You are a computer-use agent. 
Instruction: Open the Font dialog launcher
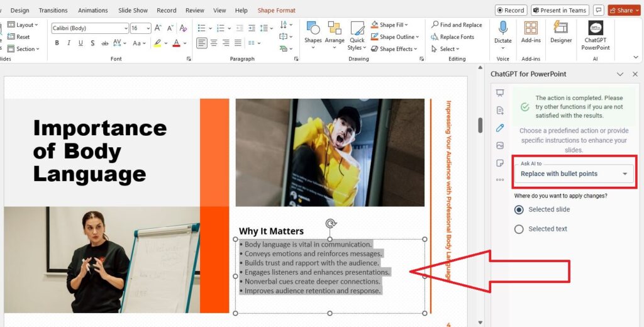189,58
